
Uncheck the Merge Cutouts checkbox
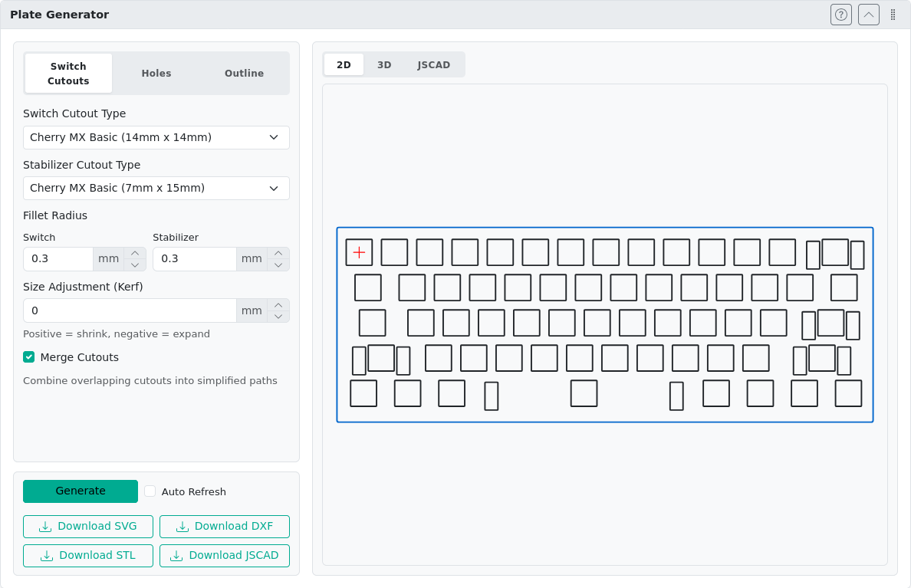tap(29, 357)
